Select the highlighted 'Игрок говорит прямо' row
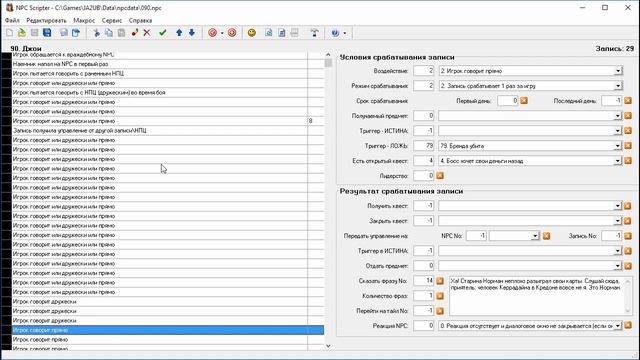This screenshot has height=360, width=640. 168,330
